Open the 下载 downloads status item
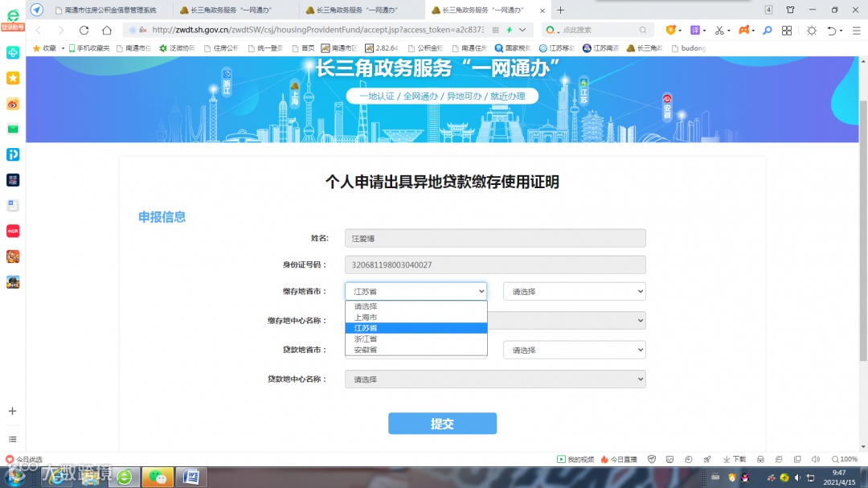Screen dimensions: 868x488 [735, 459]
